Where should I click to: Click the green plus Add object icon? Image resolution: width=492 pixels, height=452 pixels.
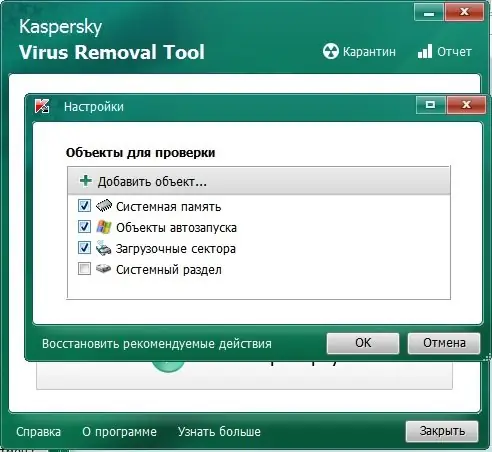pos(86,181)
